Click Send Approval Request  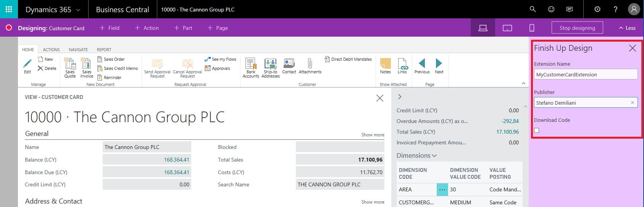[x=157, y=68]
